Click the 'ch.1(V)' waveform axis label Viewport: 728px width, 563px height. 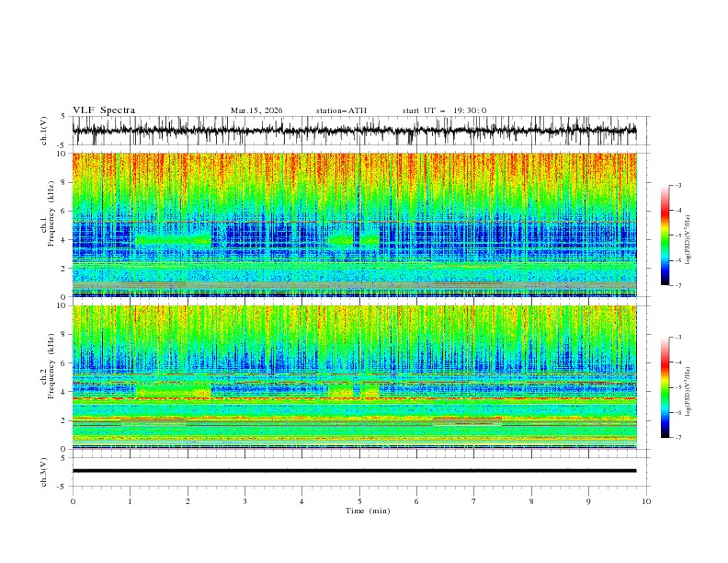pyautogui.click(x=44, y=131)
